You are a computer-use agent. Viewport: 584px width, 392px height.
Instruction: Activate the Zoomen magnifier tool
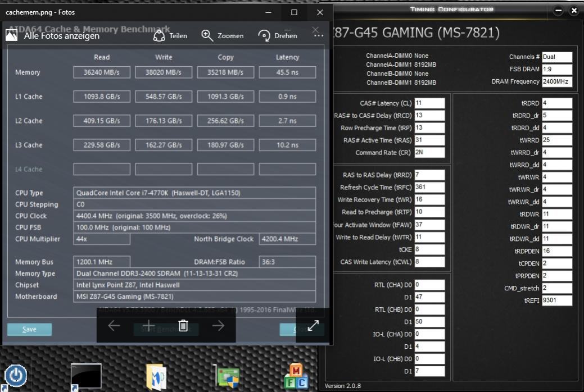pos(223,36)
